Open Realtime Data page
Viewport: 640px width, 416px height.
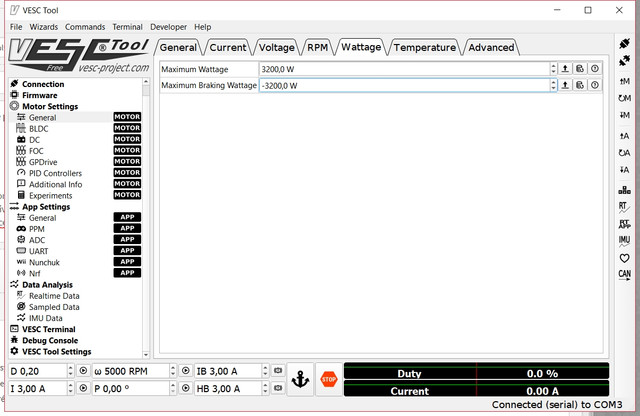tap(54, 296)
